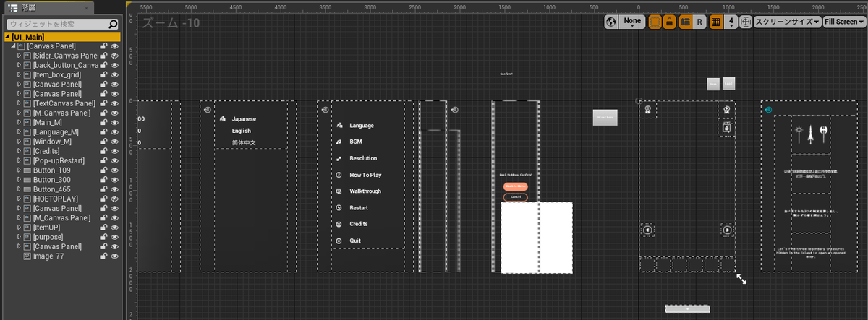This screenshot has height=320, width=868.
Task: Click the anchor icon beside Japanese
Action: (208, 110)
